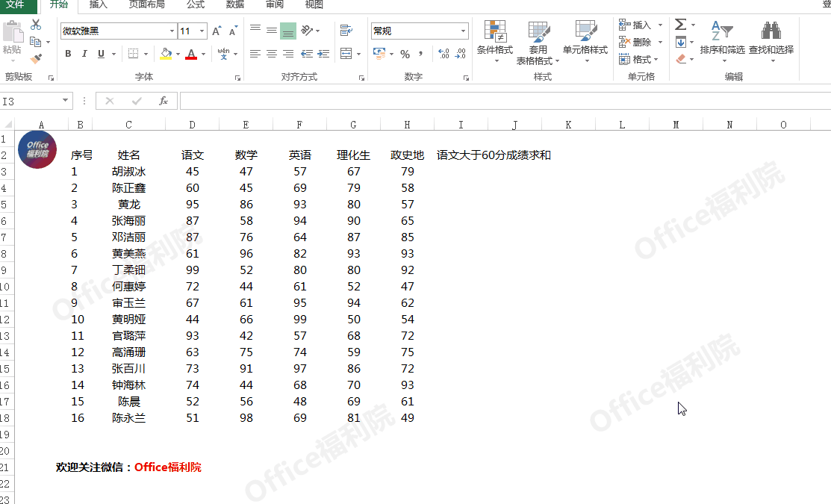Increase font size with the larger A icon

[x=217, y=31]
